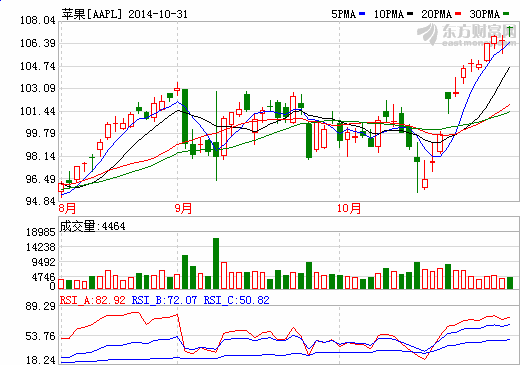Click the 104.74 price axis label
This screenshot has height=365, width=520.
pyautogui.click(x=37, y=66)
